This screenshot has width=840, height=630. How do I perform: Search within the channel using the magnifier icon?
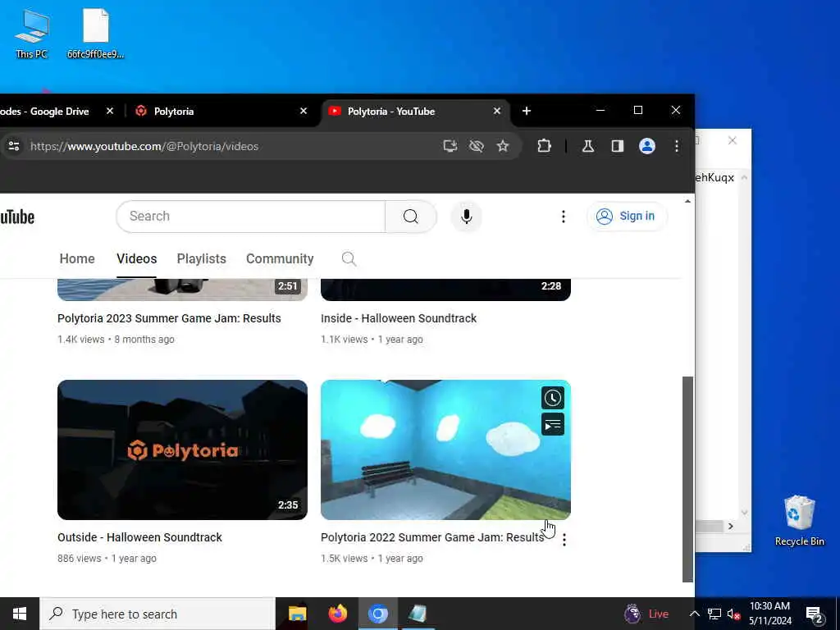[349, 258]
